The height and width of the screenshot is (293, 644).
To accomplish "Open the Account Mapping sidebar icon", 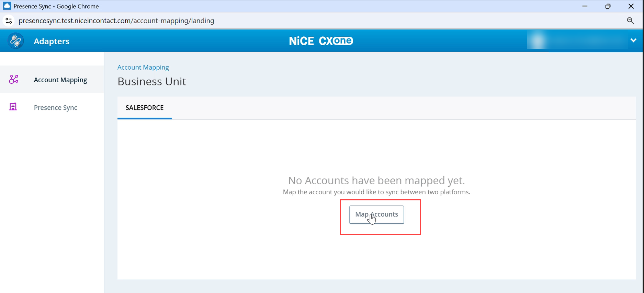I will tap(14, 80).
